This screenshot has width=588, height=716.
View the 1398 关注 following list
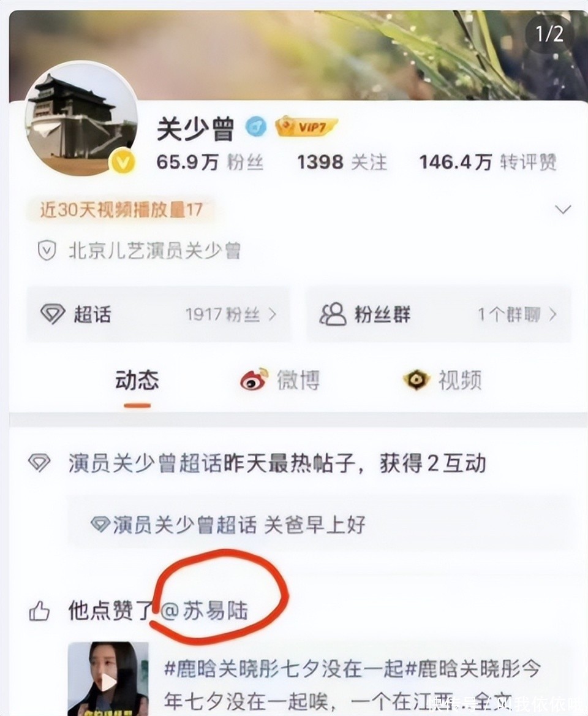click(342, 162)
